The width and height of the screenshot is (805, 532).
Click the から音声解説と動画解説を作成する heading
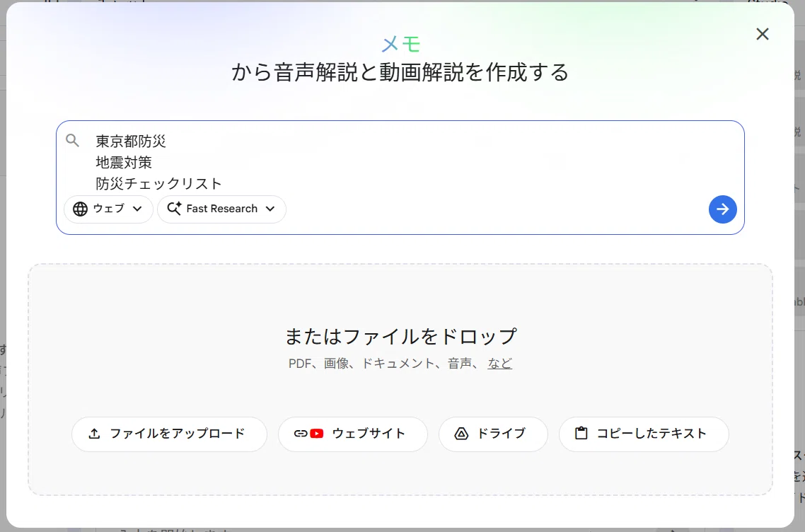coord(400,72)
